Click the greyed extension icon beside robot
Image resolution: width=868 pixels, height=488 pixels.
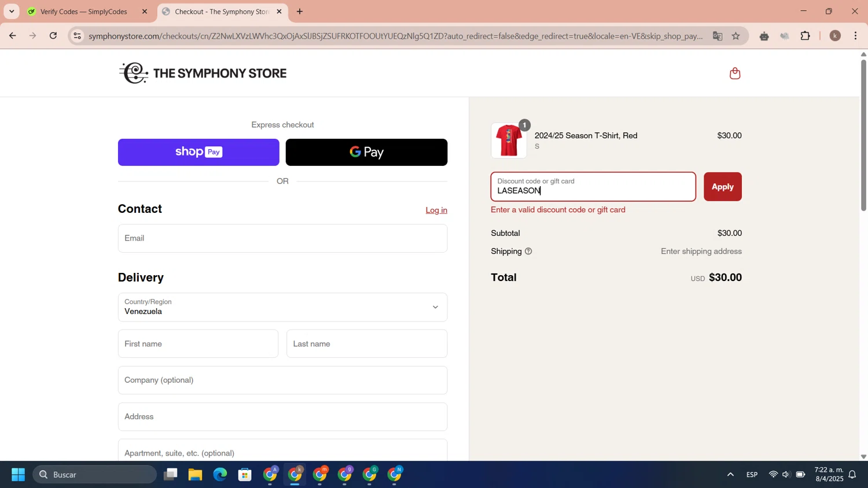(x=785, y=36)
